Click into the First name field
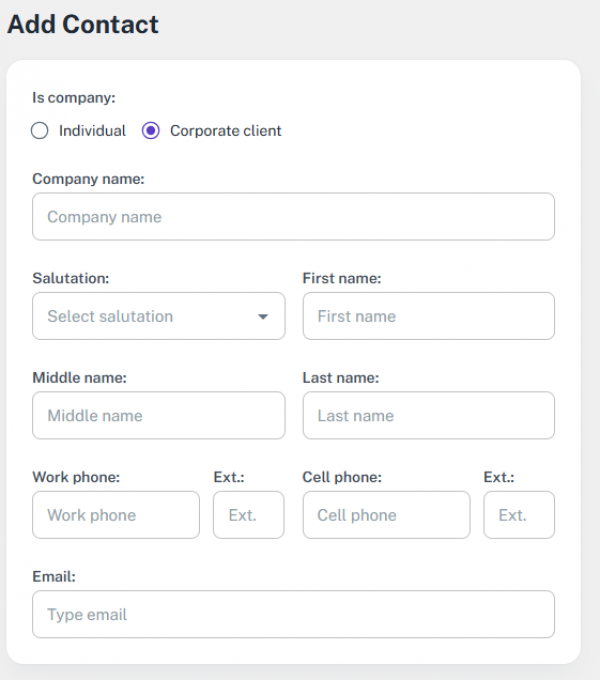 click(428, 316)
